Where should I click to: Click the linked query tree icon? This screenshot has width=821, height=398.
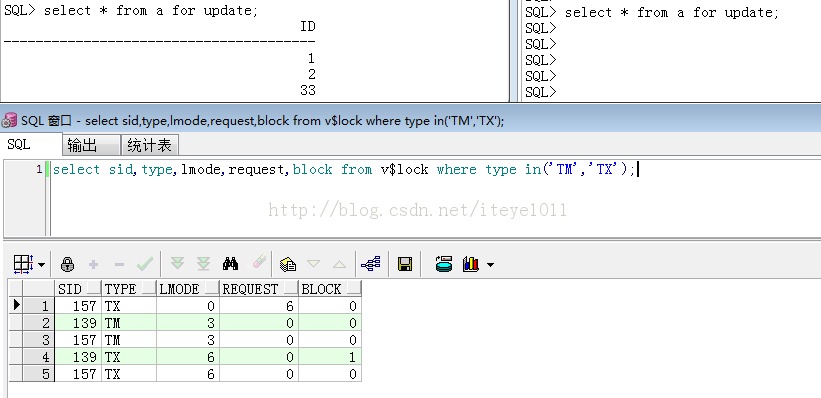[x=371, y=264]
